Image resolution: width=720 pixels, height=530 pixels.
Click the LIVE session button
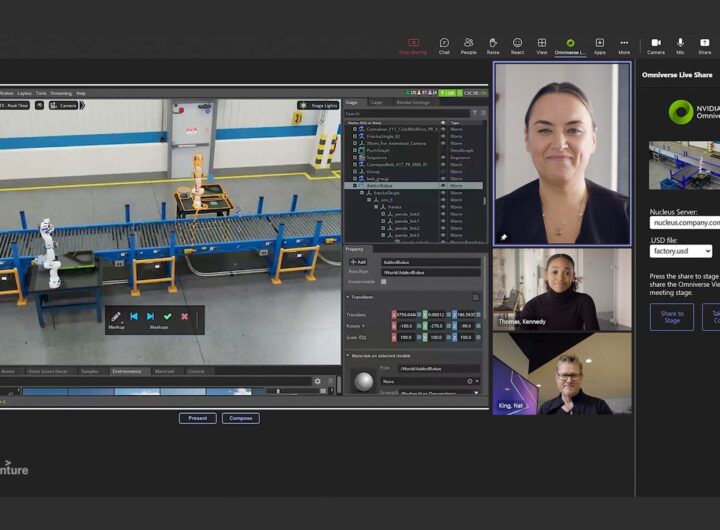coord(447,93)
